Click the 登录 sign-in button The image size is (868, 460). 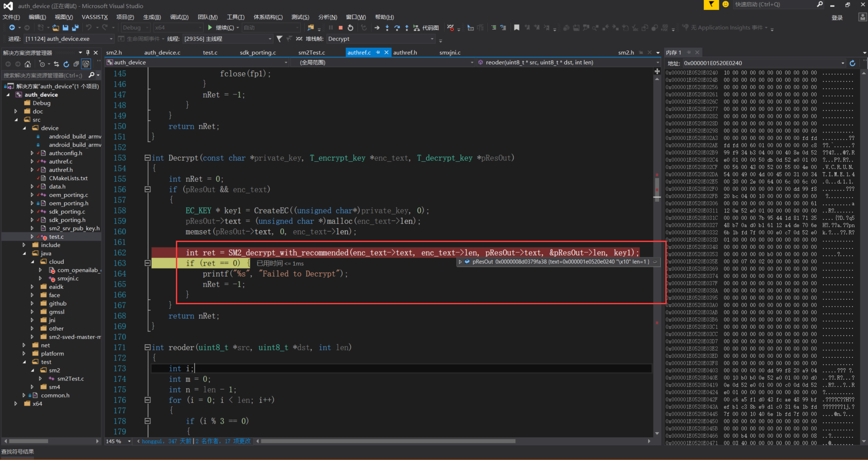point(838,17)
